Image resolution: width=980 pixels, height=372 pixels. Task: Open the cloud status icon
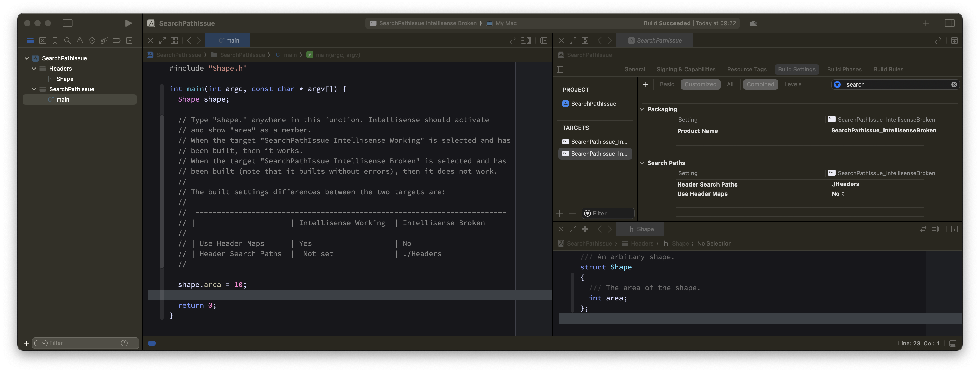pyautogui.click(x=753, y=23)
